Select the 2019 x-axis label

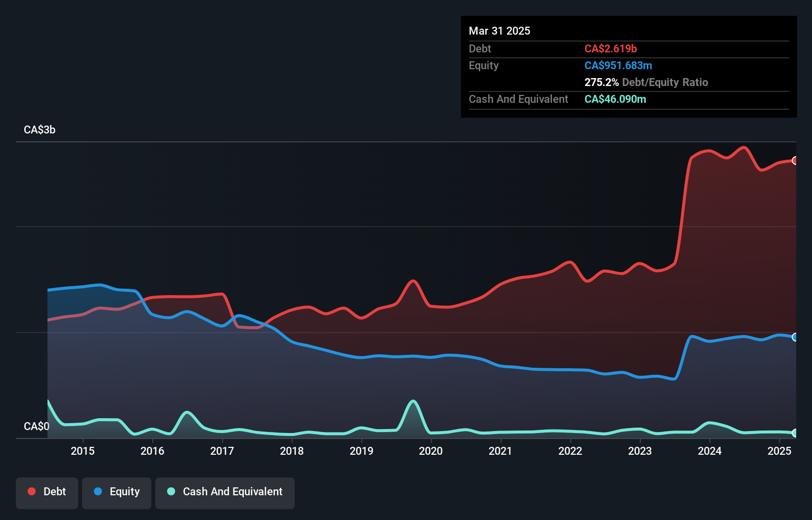361,451
